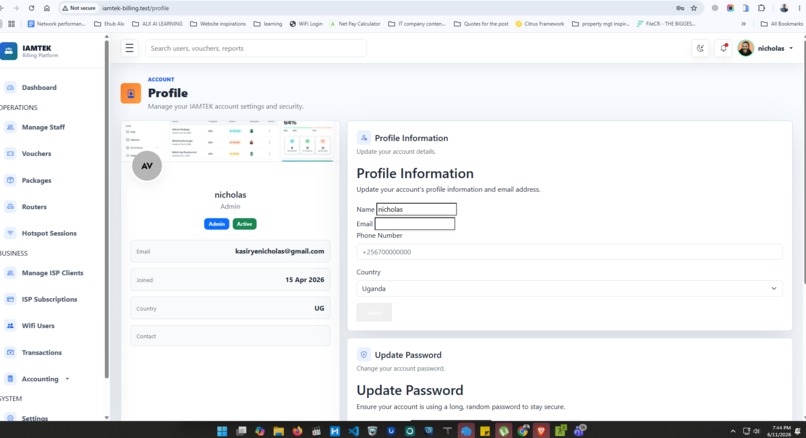Bookmark this page with star icon
This screenshot has height=438, width=806.
(x=694, y=8)
